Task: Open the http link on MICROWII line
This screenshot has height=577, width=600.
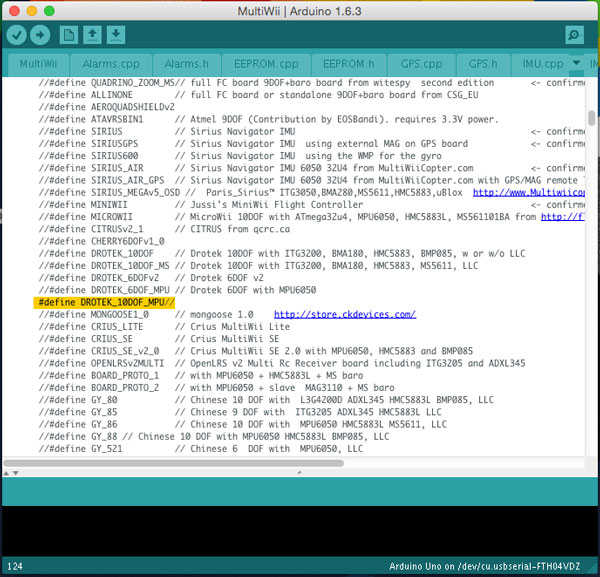Action: [x=562, y=217]
